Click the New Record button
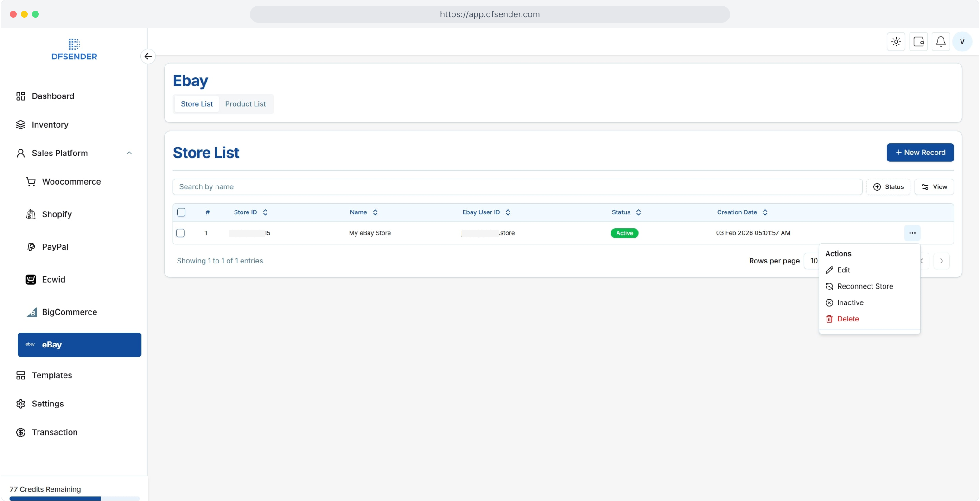The height and width of the screenshot is (501, 980). click(920, 153)
